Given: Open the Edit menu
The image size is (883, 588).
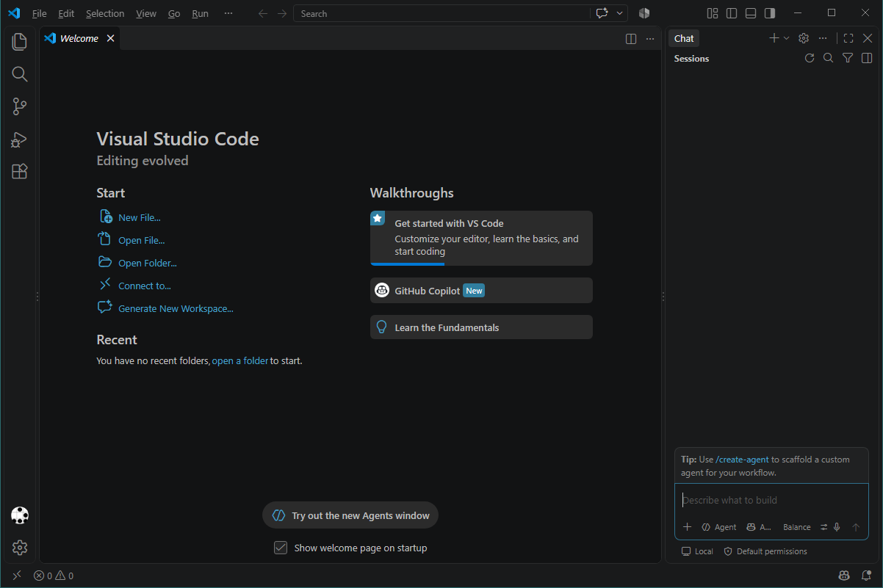Looking at the screenshot, I should pos(66,13).
